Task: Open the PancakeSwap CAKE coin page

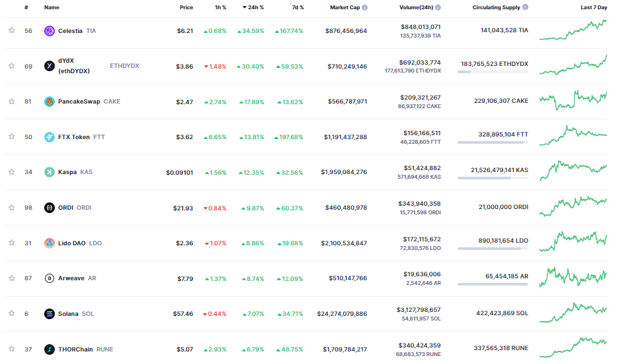Action: point(89,102)
